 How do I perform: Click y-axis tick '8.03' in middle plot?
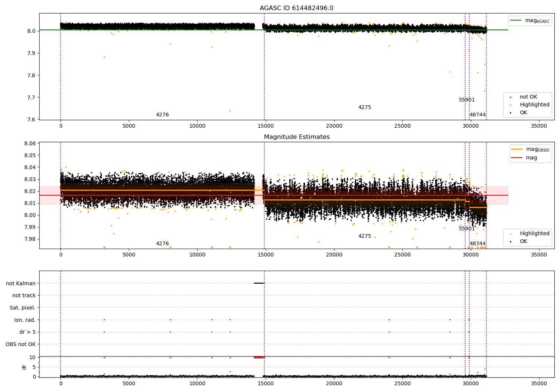[x=30, y=179]
